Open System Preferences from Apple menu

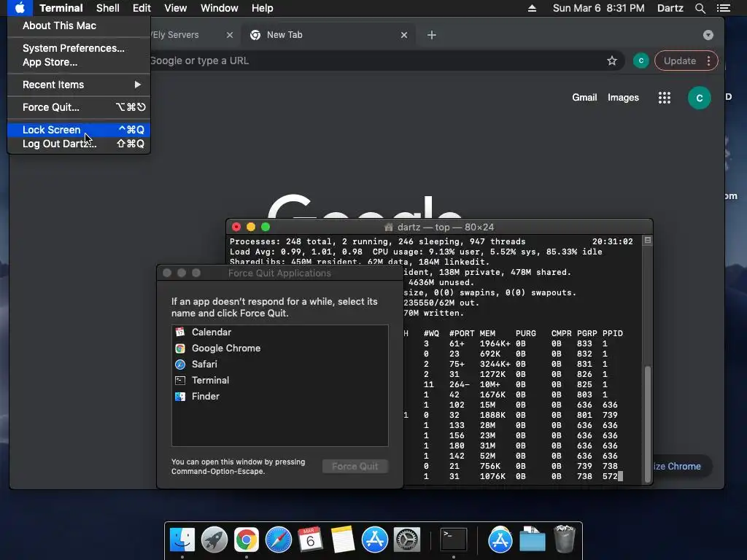coord(79,48)
